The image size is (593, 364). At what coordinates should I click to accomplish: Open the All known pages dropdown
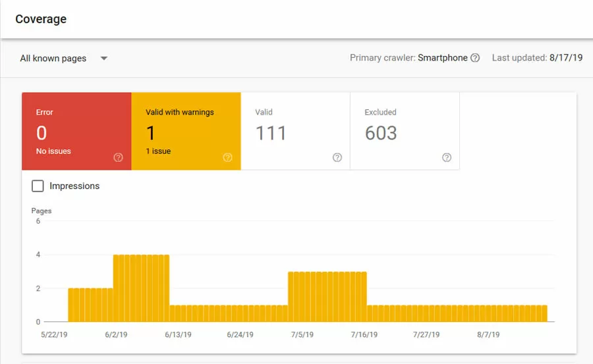tap(53, 59)
